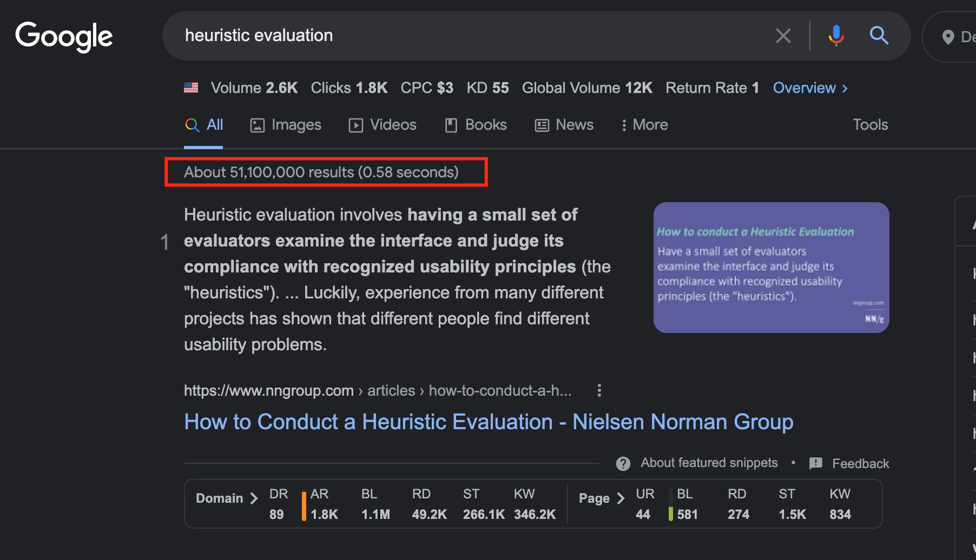The height and width of the screenshot is (560, 976).
Task: Expand the Domain metrics chevron
Action: [254, 498]
